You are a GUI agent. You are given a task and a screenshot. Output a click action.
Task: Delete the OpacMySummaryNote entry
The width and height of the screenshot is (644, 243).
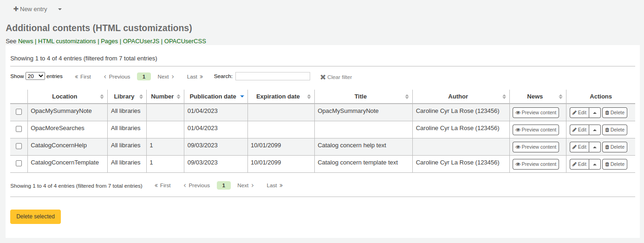click(615, 112)
